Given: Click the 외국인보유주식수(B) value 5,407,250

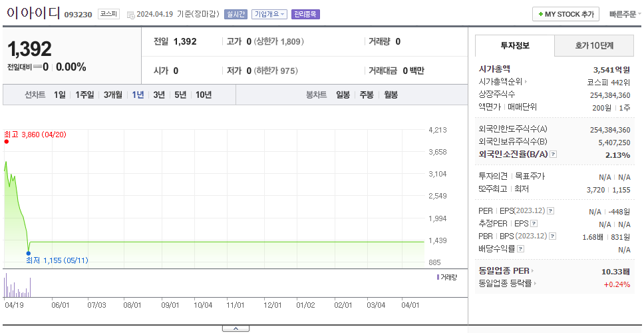Looking at the screenshot, I should click(615, 143).
